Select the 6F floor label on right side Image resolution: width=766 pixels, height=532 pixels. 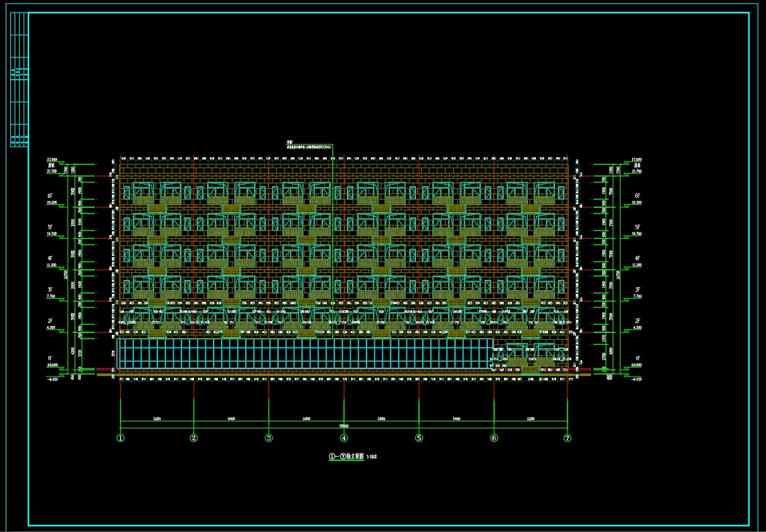[637, 196]
